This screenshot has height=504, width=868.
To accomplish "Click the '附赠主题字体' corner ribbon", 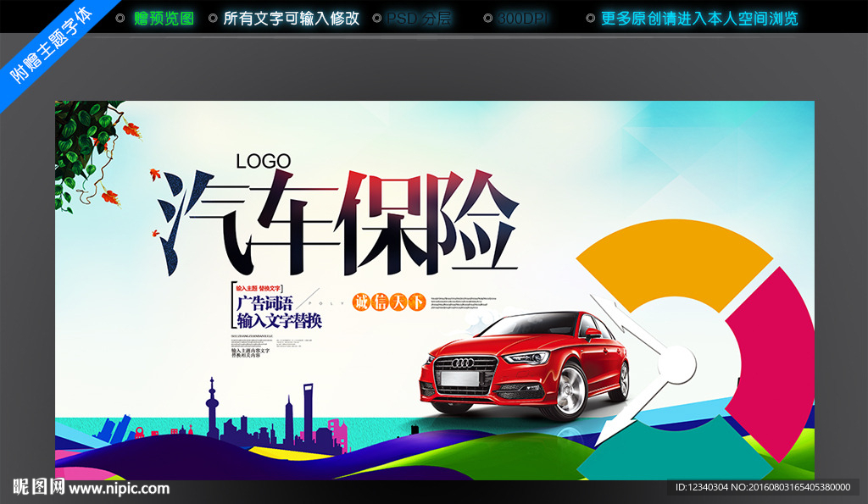I will 53,46.
